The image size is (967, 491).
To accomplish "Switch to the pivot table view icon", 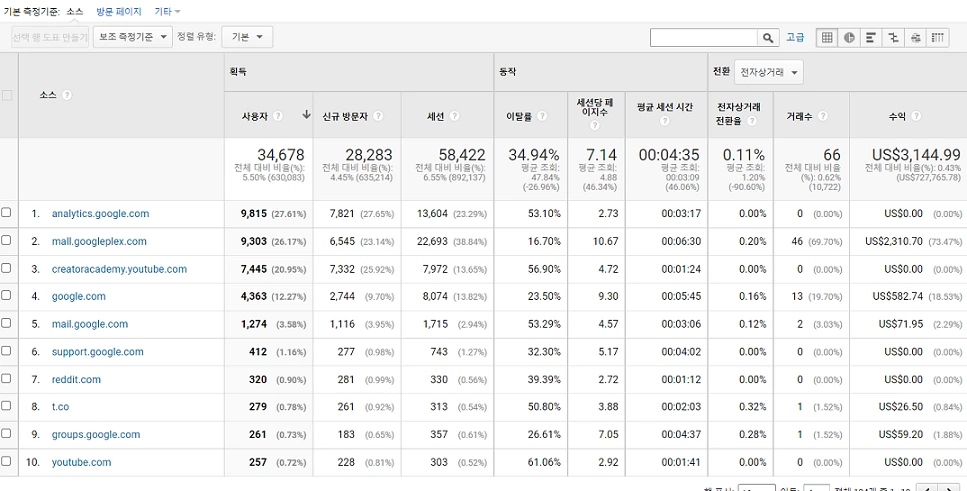I will 937,38.
